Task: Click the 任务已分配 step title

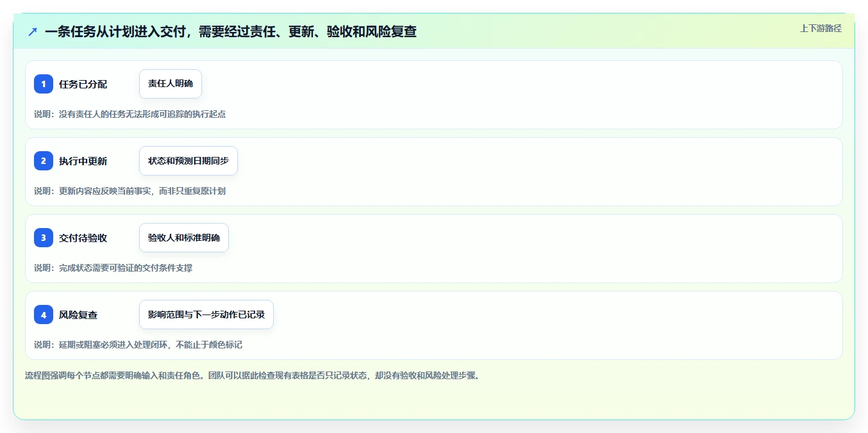Action: coord(83,84)
